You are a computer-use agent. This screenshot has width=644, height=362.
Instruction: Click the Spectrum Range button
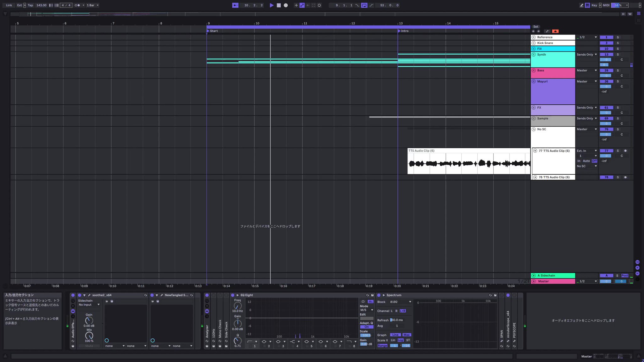(382, 346)
